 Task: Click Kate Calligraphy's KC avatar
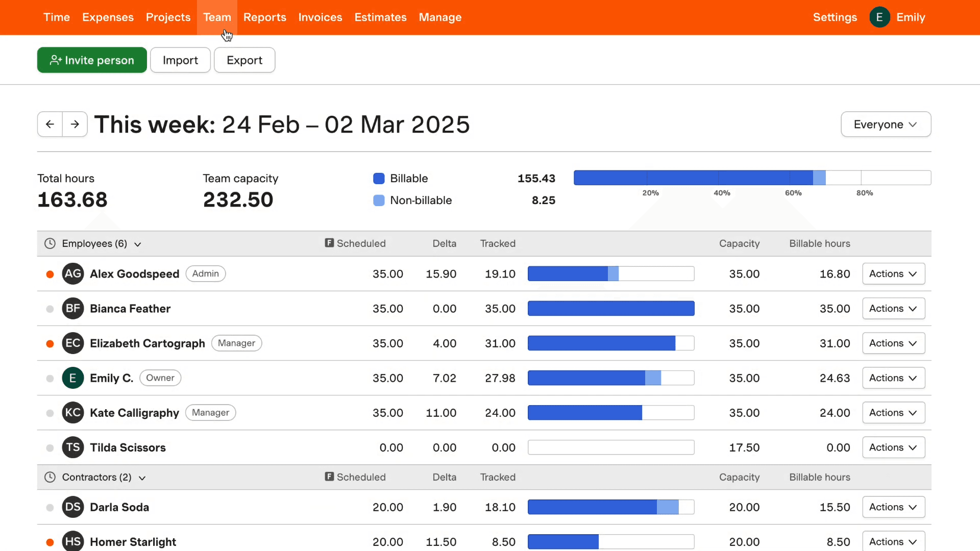click(x=73, y=412)
